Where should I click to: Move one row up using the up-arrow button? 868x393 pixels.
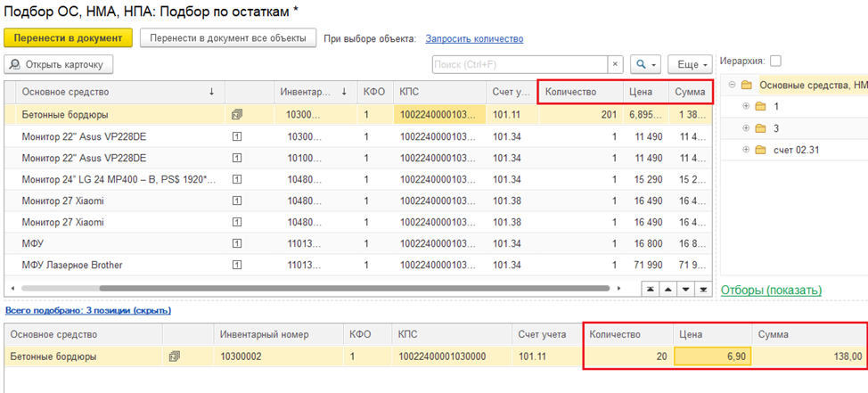pos(668,289)
